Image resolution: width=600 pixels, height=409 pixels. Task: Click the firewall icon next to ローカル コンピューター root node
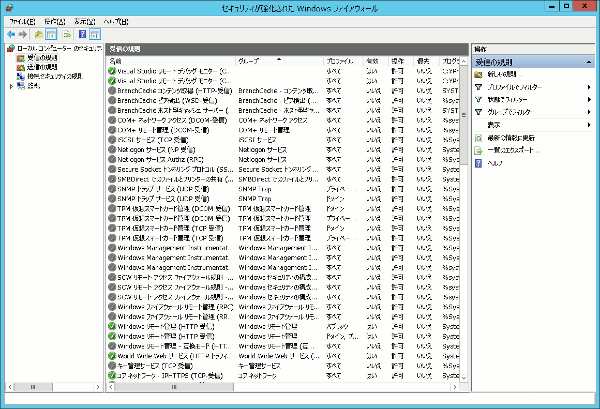(x=11, y=48)
